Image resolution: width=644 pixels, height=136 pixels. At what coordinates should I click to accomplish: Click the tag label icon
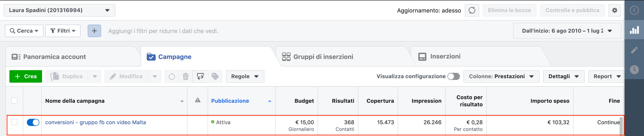pyautogui.click(x=215, y=76)
